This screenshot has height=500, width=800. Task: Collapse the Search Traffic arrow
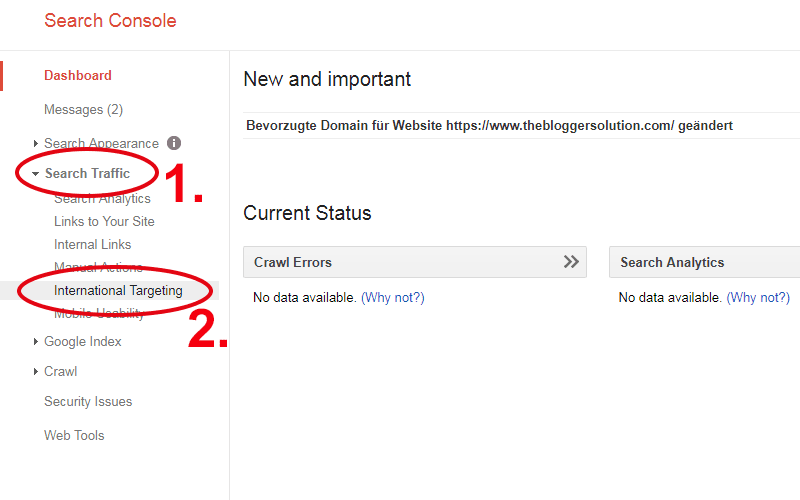point(35,174)
